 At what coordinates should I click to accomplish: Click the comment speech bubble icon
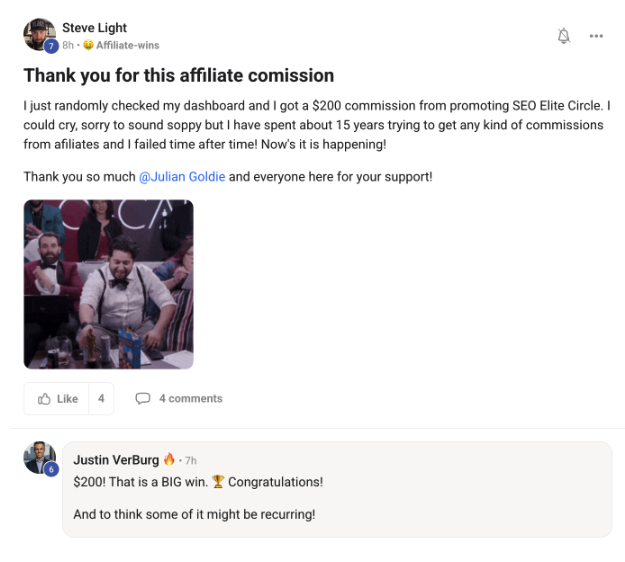[143, 398]
